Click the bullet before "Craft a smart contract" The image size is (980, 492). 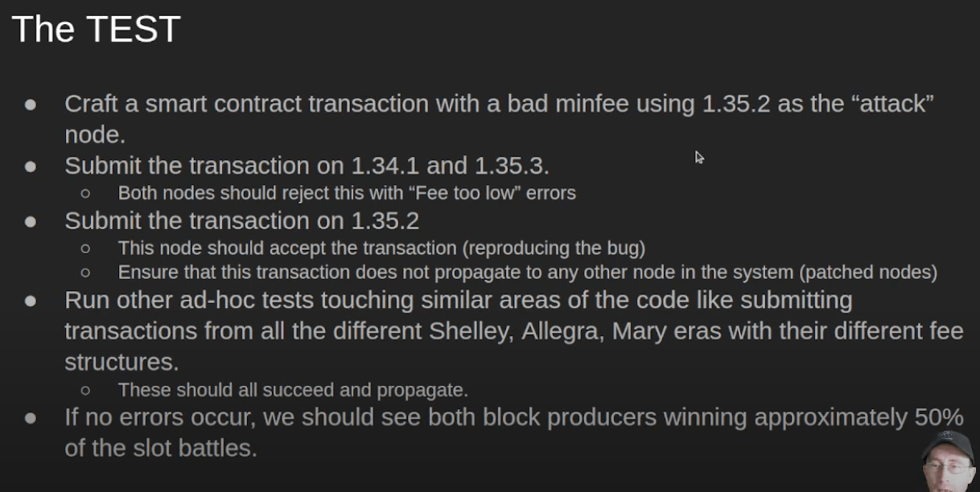click(31, 105)
